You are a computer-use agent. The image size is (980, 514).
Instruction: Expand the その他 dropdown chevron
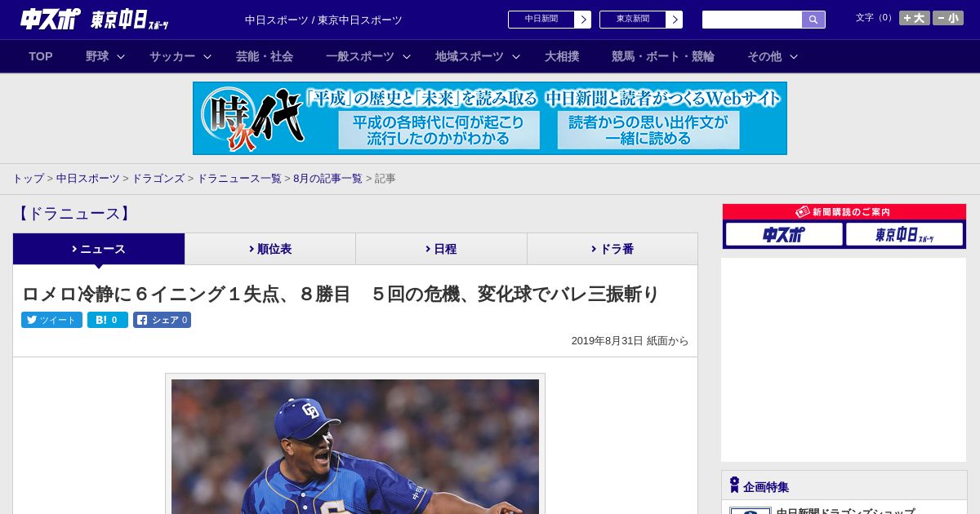click(x=794, y=56)
